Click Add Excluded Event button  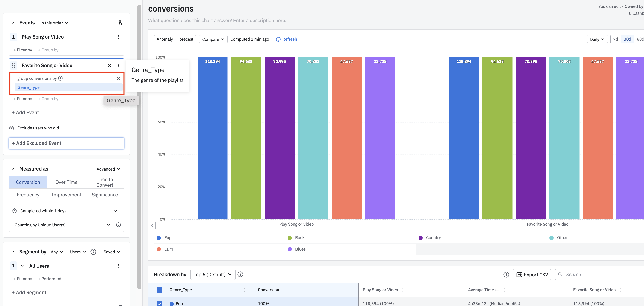click(66, 143)
